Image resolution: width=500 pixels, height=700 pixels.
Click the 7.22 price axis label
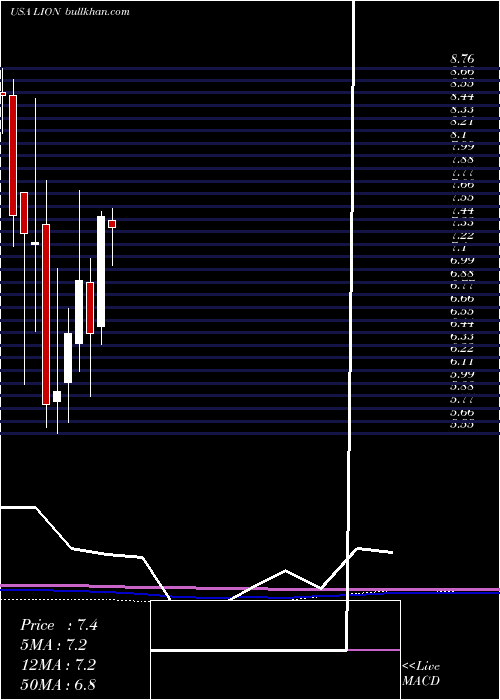462,235
